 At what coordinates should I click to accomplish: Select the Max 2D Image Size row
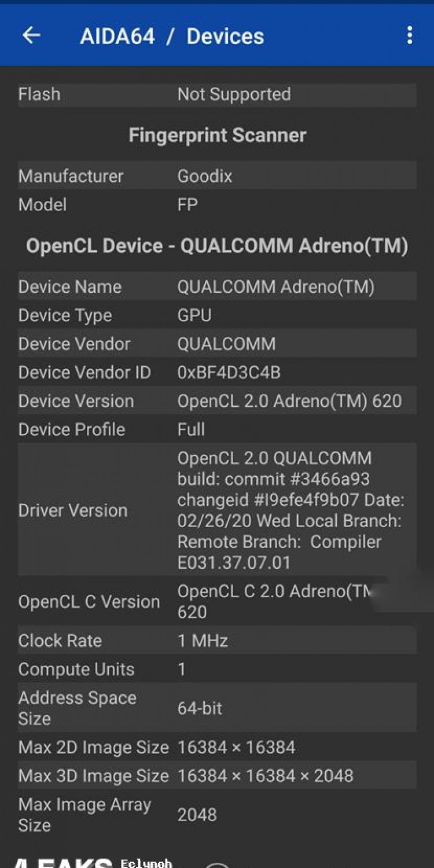pyautogui.click(x=217, y=746)
